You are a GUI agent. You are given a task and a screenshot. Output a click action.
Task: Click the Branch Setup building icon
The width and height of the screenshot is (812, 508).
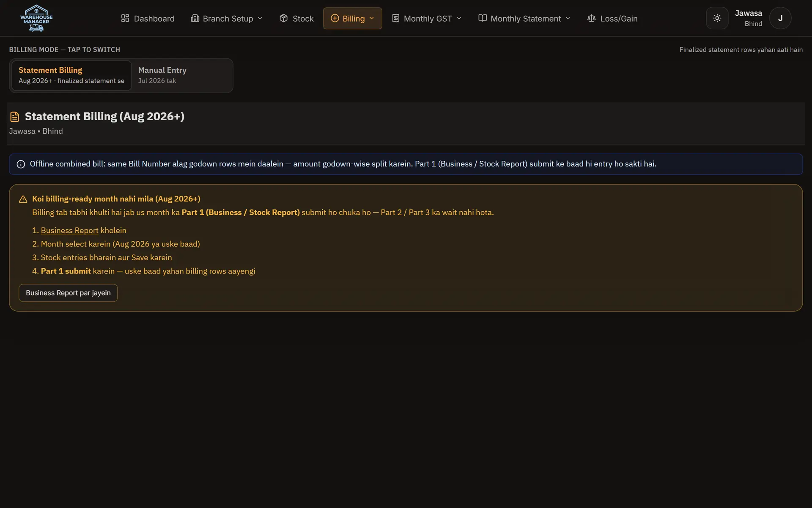[x=195, y=18]
